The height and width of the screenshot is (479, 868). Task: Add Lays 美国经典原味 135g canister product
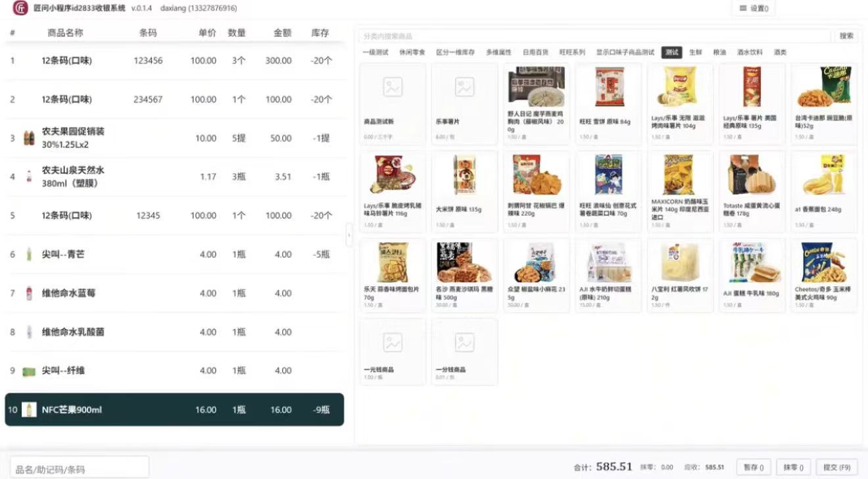752,104
